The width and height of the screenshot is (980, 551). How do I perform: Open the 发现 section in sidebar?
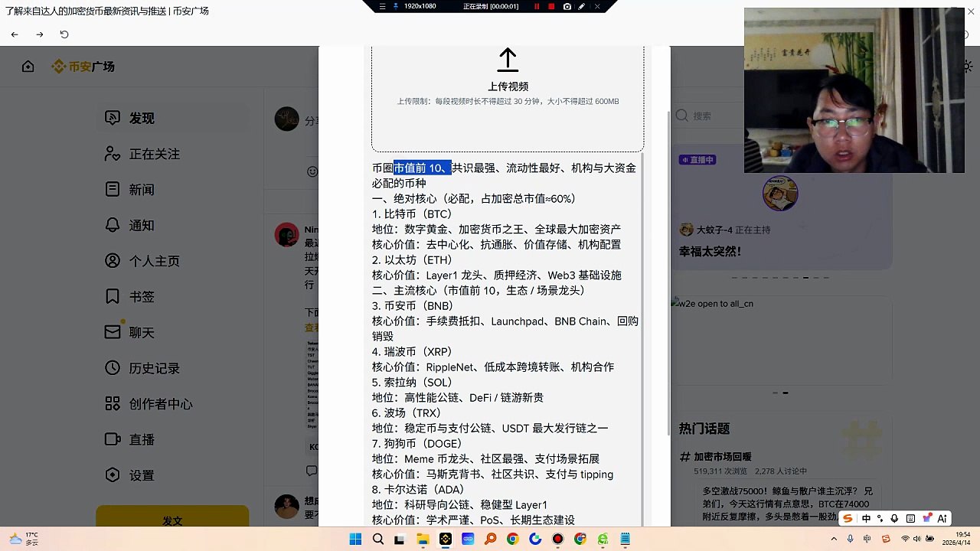[142, 118]
